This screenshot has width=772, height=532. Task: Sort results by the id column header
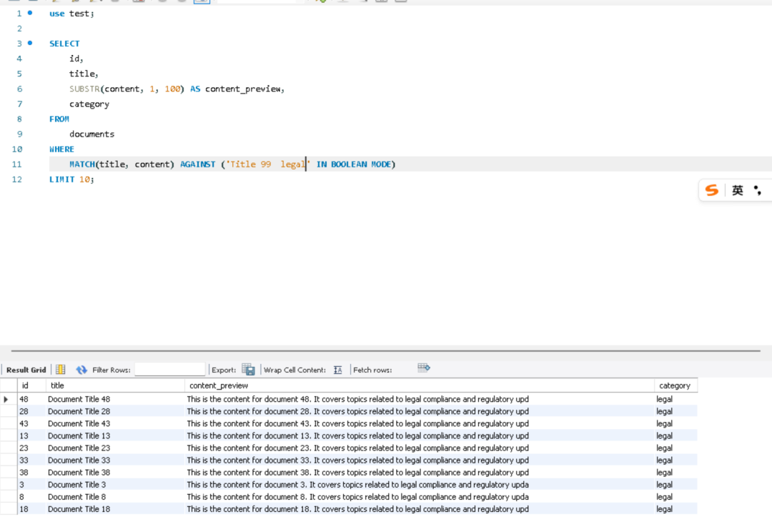point(26,385)
